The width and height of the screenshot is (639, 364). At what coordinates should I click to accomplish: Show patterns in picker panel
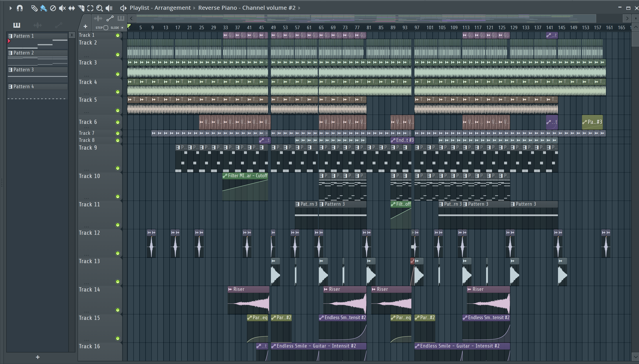17,25
